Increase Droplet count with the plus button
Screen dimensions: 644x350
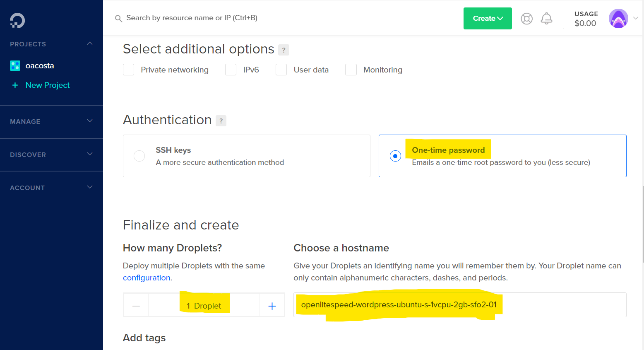[272, 305]
